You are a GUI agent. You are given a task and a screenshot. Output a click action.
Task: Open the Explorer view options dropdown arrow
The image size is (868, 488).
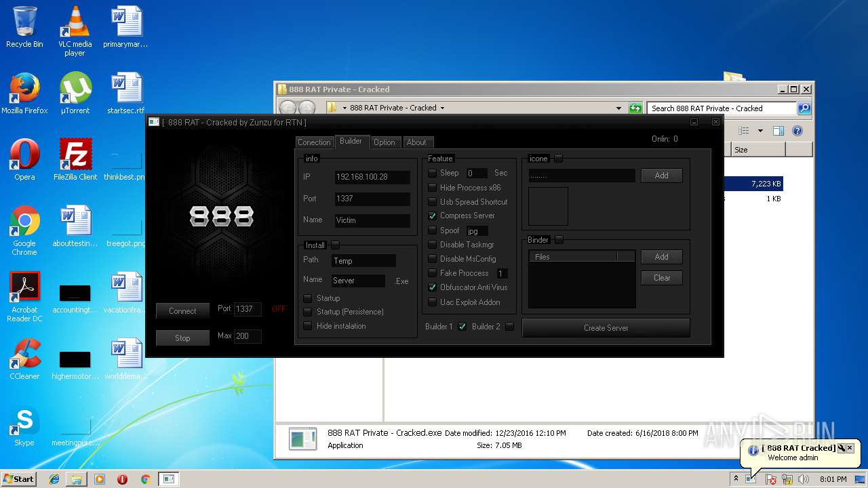760,131
